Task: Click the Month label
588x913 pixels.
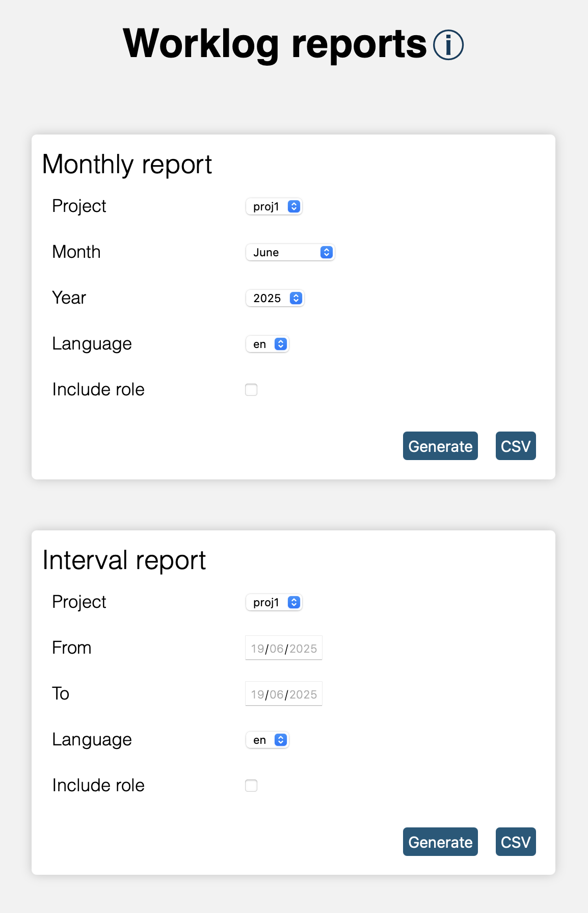Action: click(x=76, y=252)
